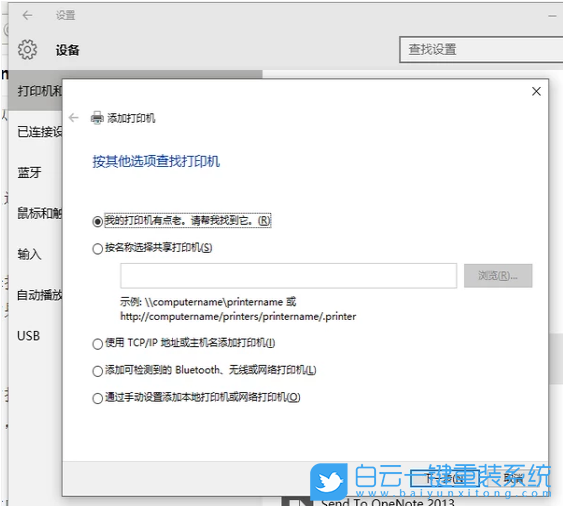Click 设备 title in Settings header
The width and height of the screenshot is (563, 506).
click(68, 50)
